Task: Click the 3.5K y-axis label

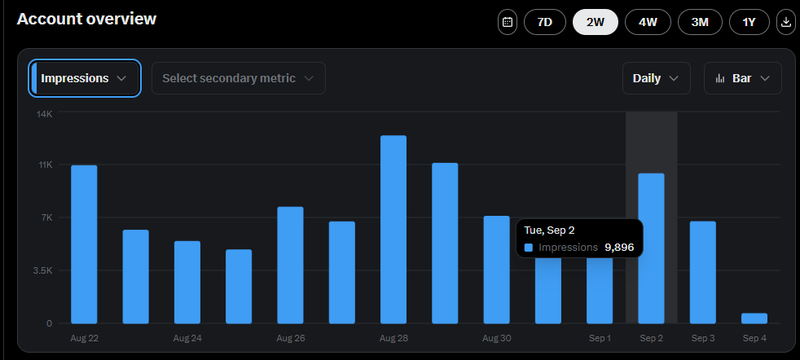Action: pos(43,270)
